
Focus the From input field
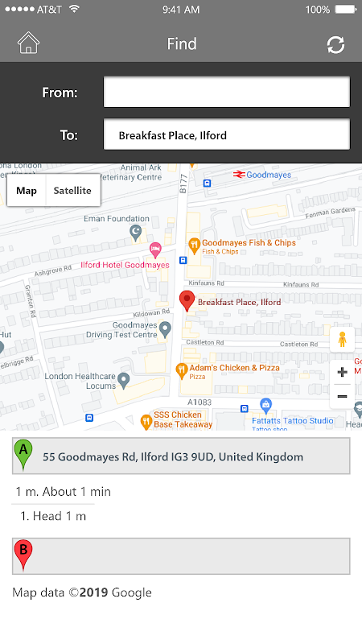[x=227, y=92]
